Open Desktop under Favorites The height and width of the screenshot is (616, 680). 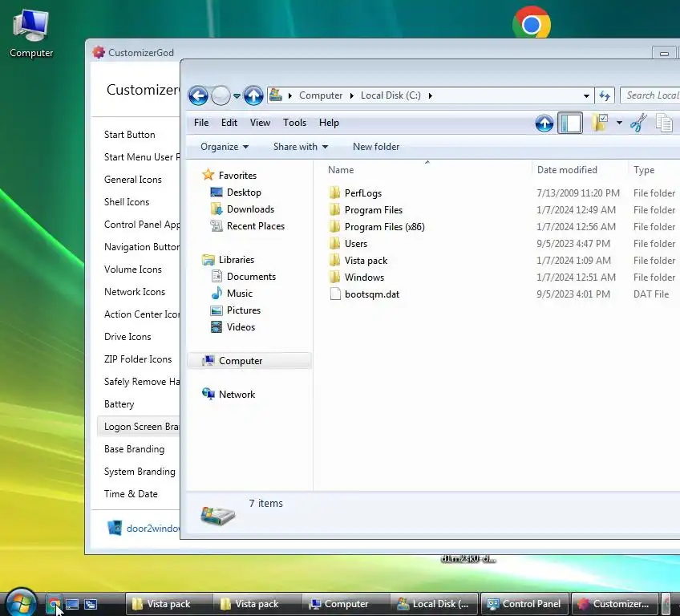click(x=244, y=192)
